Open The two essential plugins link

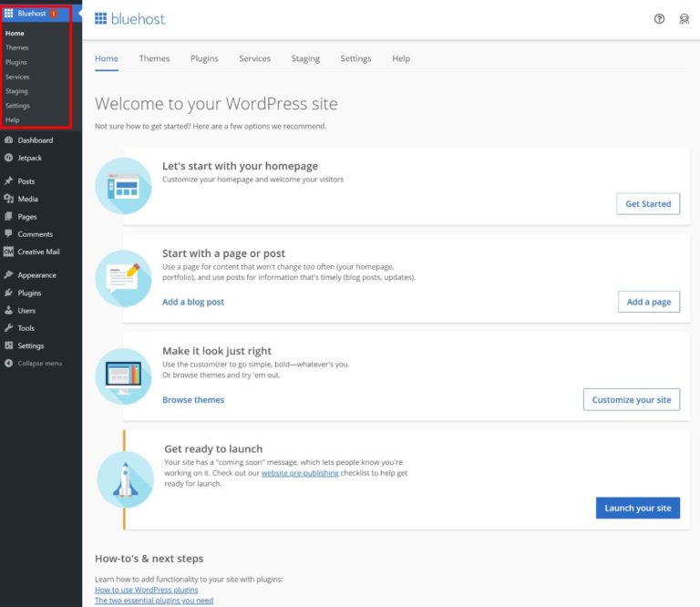[x=154, y=601]
